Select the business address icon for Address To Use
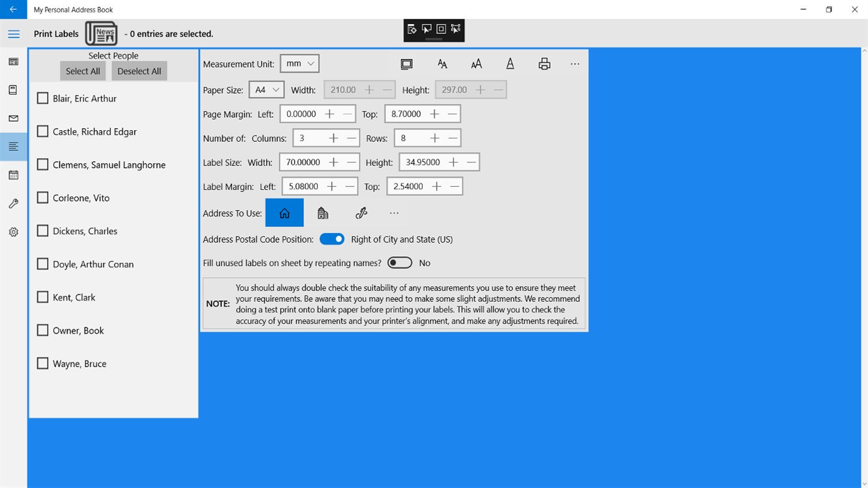This screenshot has width=868, height=488. point(323,213)
